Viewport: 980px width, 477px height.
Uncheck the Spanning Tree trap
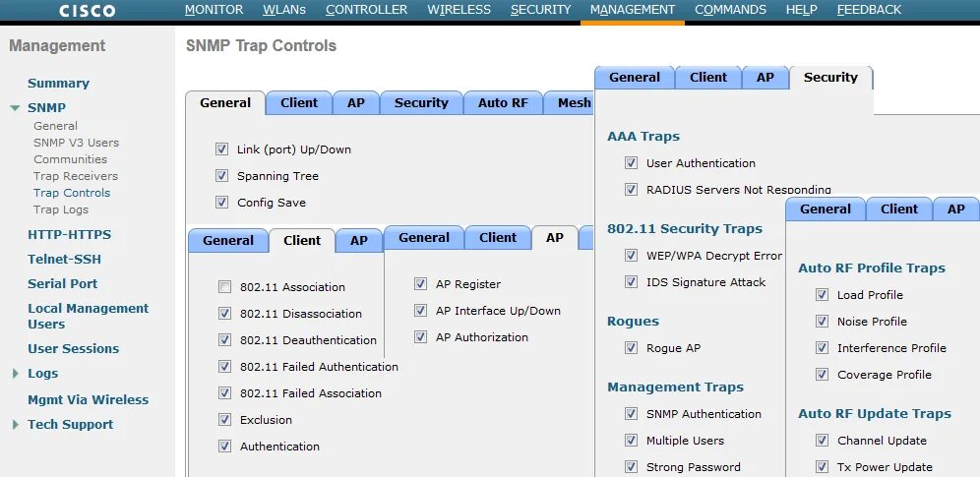click(x=221, y=175)
